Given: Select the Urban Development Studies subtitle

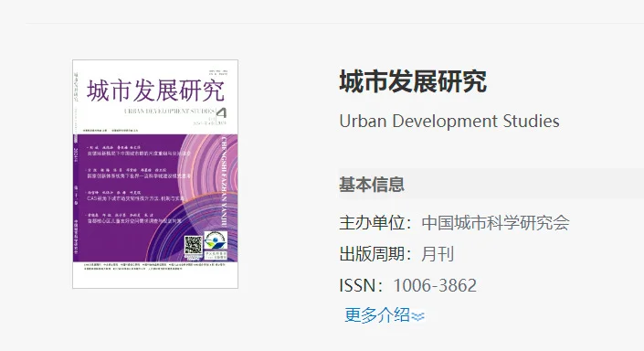Looking at the screenshot, I should tap(449, 122).
